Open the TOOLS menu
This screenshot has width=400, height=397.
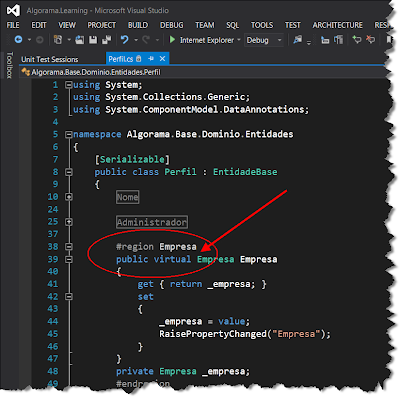click(x=262, y=25)
